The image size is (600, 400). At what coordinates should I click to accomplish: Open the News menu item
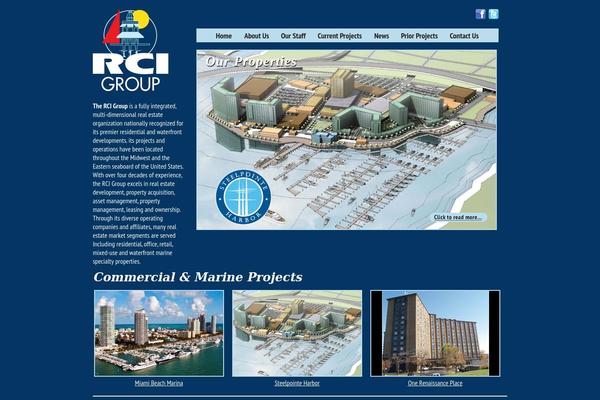[x=381, y=36]
